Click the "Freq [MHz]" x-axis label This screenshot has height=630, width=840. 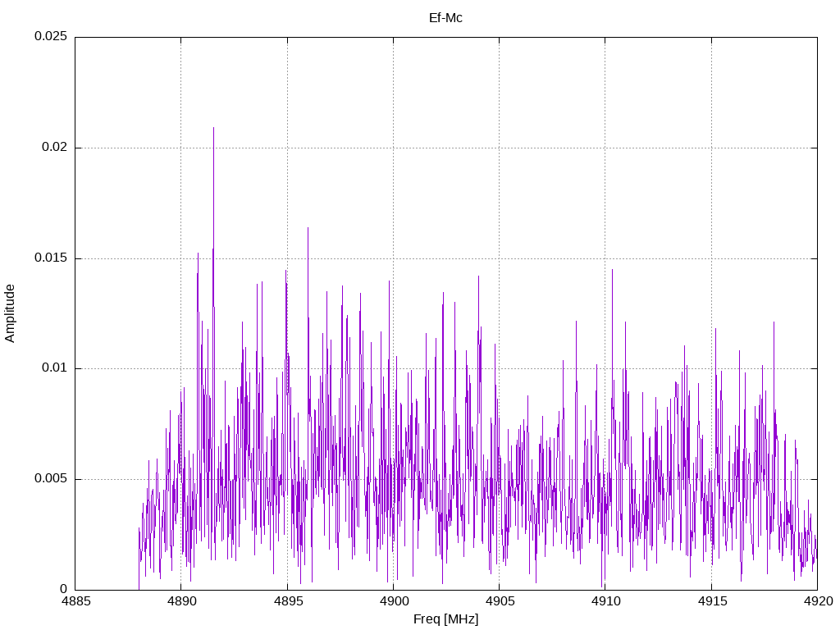tap(445, 619)
